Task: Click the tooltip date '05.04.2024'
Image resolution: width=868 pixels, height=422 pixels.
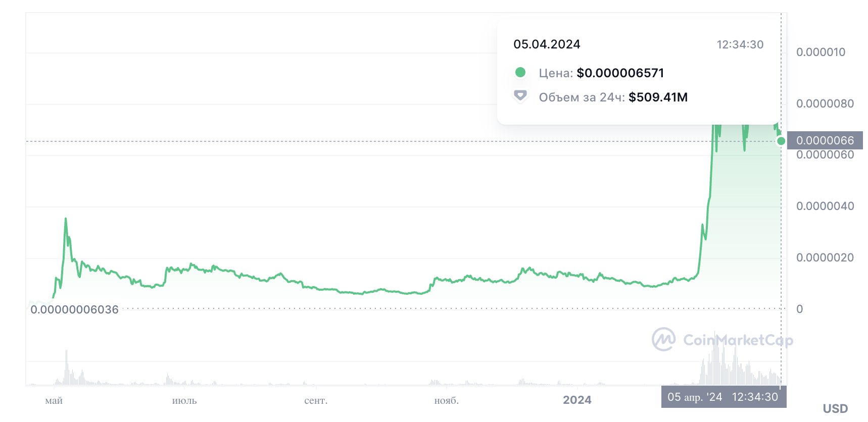Action: 547,44
